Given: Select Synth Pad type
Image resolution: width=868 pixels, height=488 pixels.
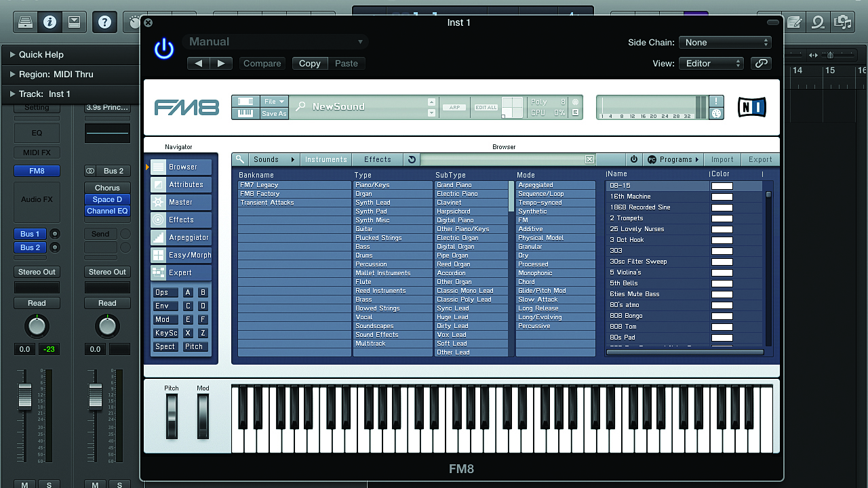Looking at the screenshot, I should pos(393,211).
